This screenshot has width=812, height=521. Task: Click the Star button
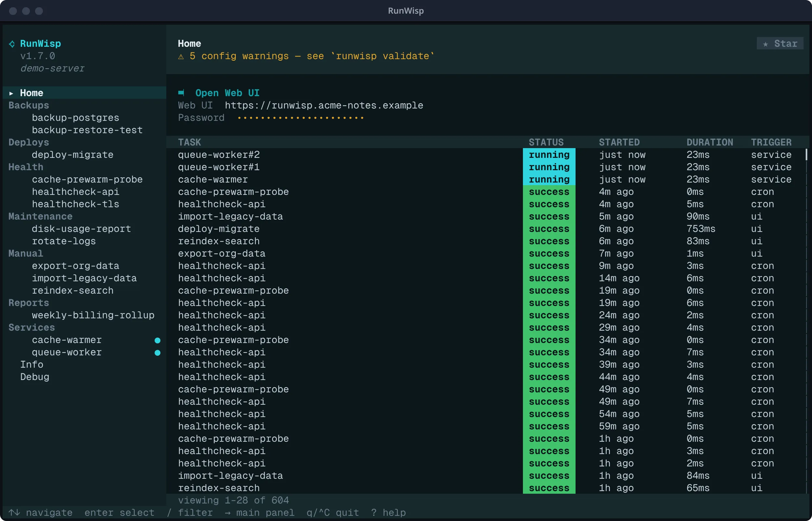pyautogui.click(x=780, y=44)
